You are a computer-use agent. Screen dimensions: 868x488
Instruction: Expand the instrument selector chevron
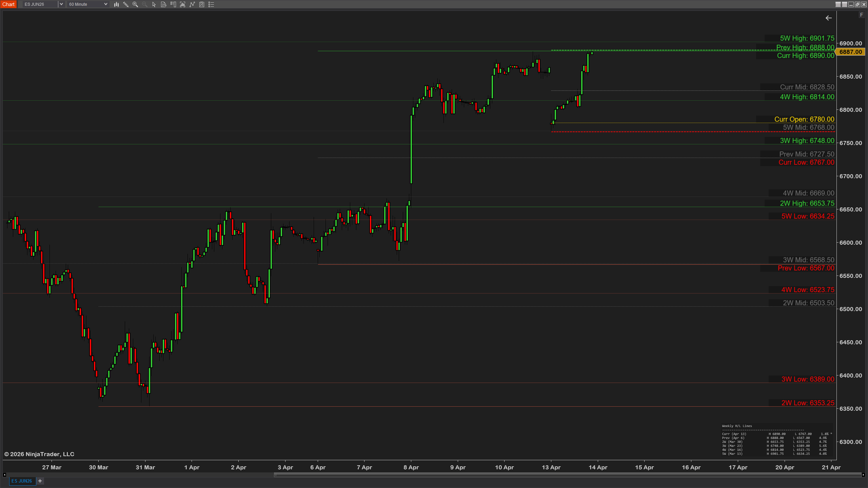[x=61, y=4]
